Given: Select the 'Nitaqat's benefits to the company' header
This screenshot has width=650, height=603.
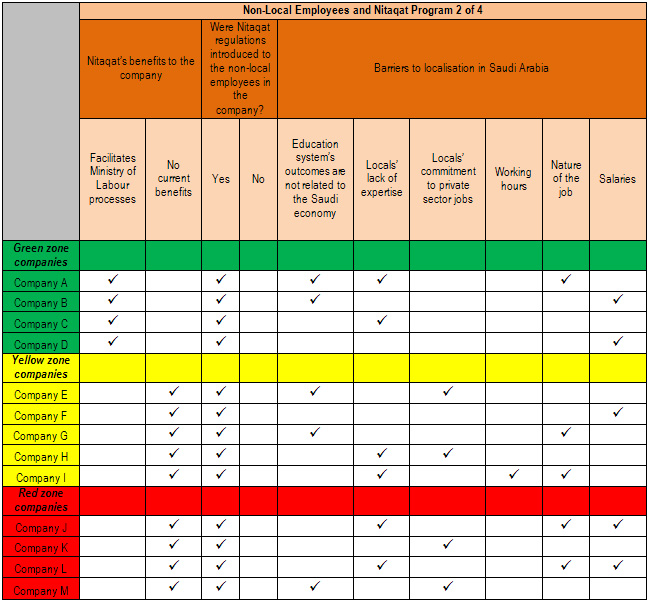Looking at the screenshot, I should point(141,68).
